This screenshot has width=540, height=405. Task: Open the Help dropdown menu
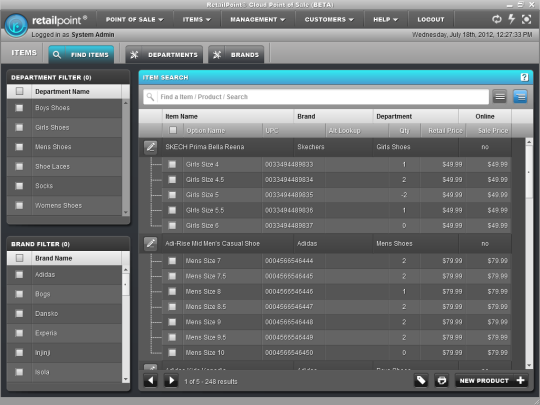386,20
